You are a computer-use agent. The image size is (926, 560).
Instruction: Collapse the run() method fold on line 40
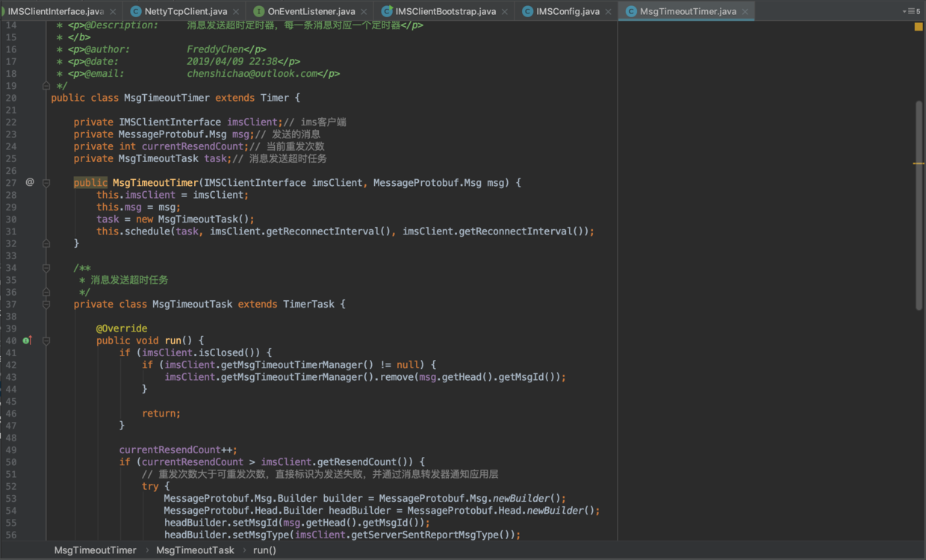(x=46, y=340)
